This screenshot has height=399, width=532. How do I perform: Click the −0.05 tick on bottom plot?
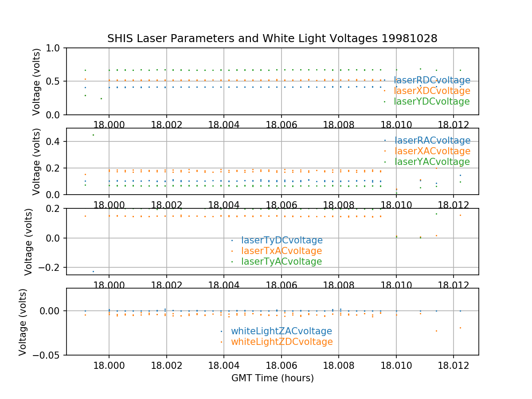[48, 355]
